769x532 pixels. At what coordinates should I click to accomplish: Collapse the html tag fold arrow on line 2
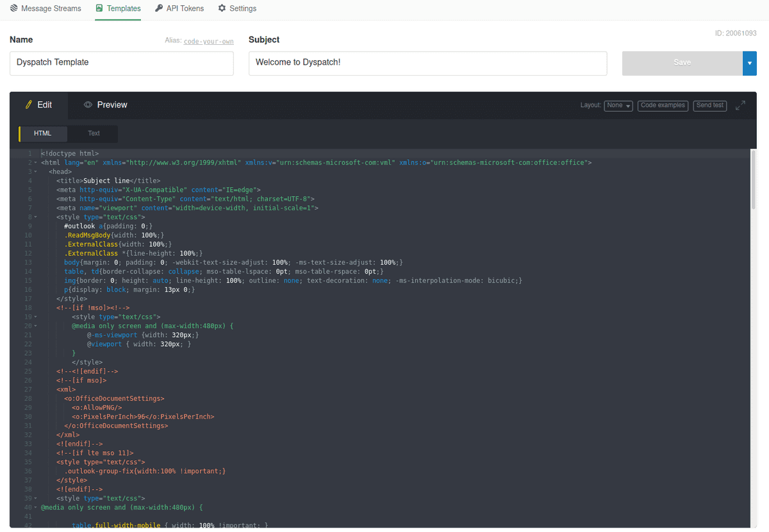coord(35,163)
